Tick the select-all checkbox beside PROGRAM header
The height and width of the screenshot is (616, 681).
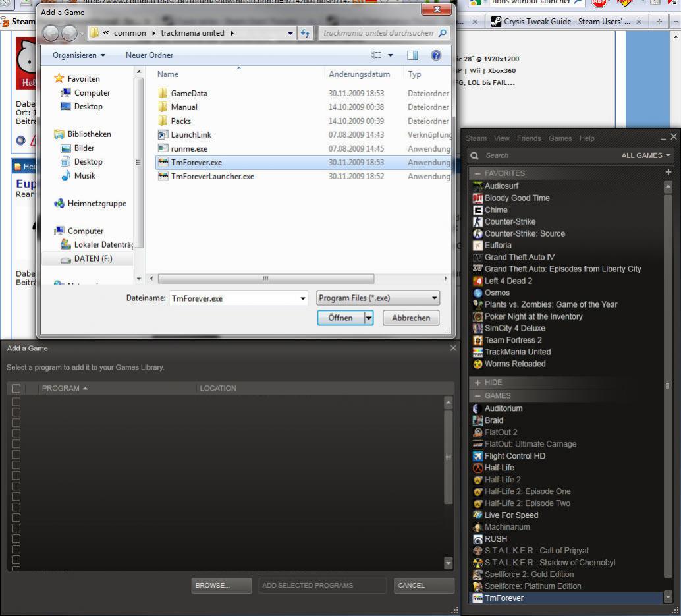pyautogui.click(x=16, y=388)
